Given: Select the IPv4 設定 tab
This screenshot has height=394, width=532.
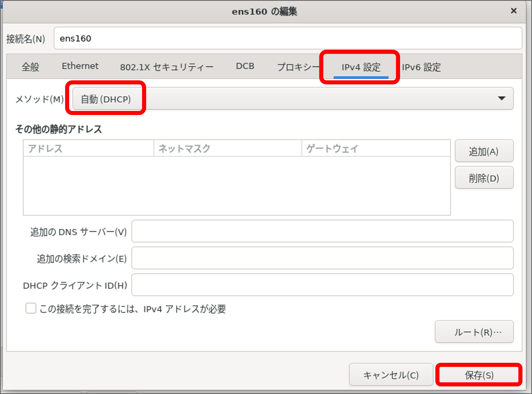Looking at the screenshot, I should pyautogui.click(x=361, y=67).
